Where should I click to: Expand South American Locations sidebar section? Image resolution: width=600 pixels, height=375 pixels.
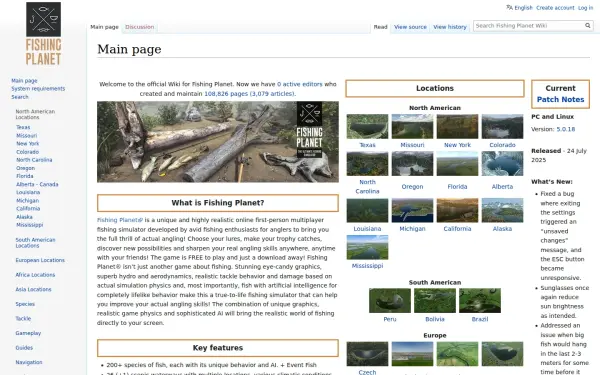pos(35,243)
